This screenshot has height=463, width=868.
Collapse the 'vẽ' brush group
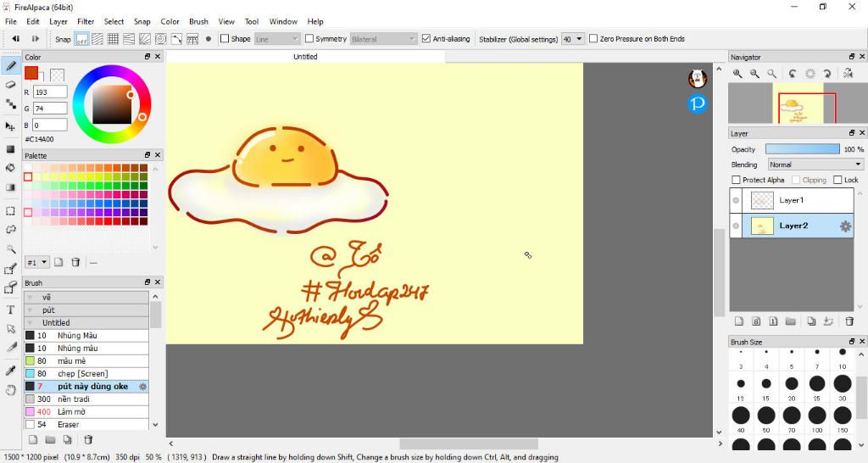(x=30, y=298)
